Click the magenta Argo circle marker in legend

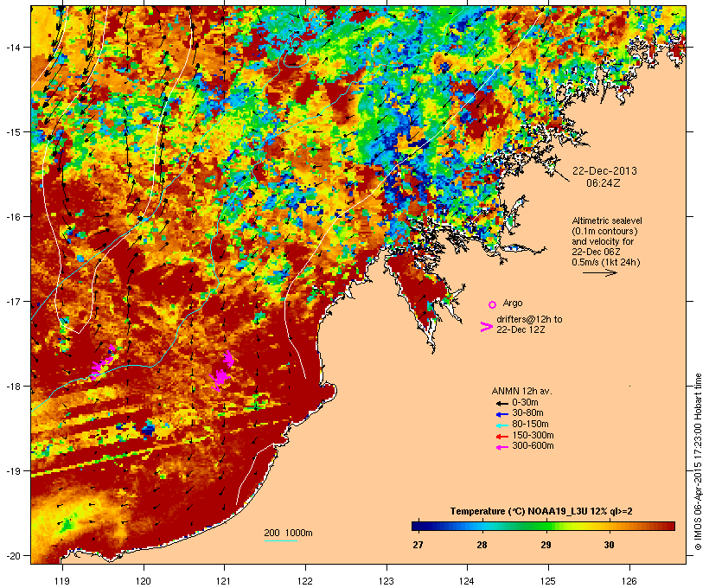click(493, 305)
